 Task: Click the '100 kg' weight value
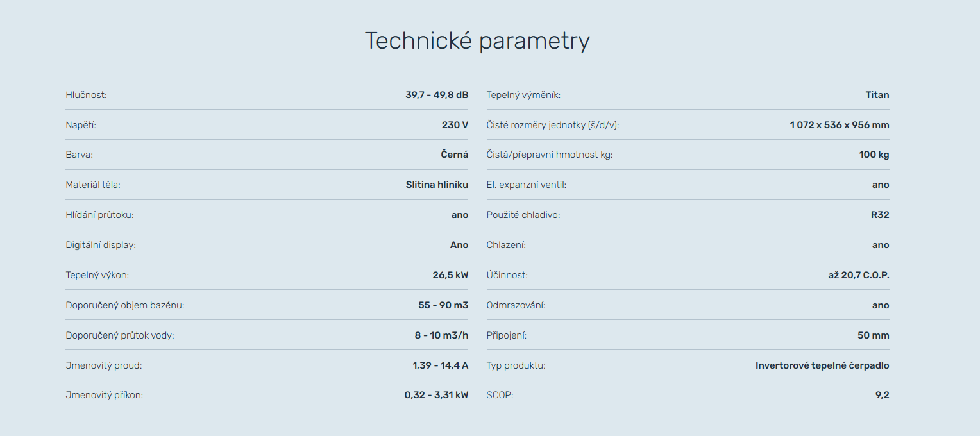[874, 155]
